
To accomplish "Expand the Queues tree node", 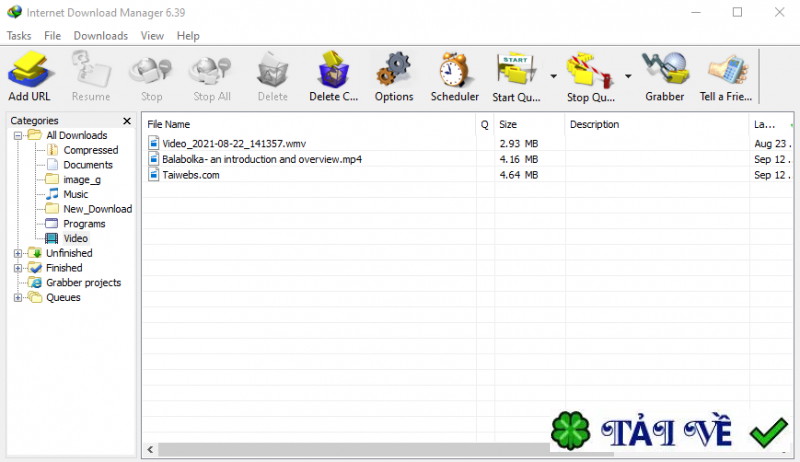I will (18, 298).
